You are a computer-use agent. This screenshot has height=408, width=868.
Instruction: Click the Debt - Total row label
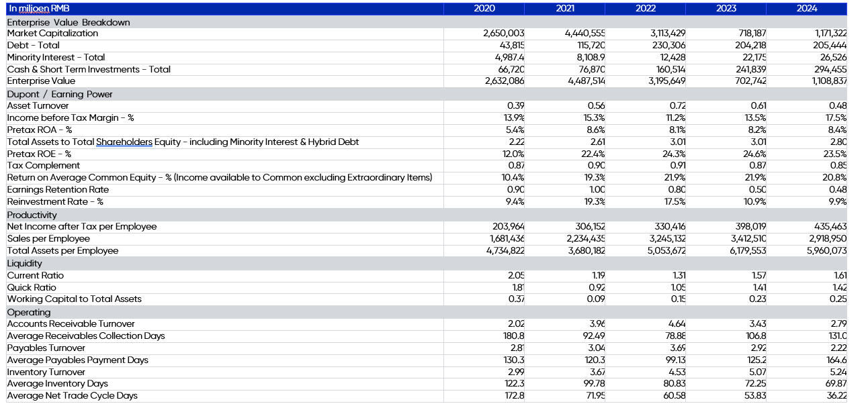click(x=34, y=46)
